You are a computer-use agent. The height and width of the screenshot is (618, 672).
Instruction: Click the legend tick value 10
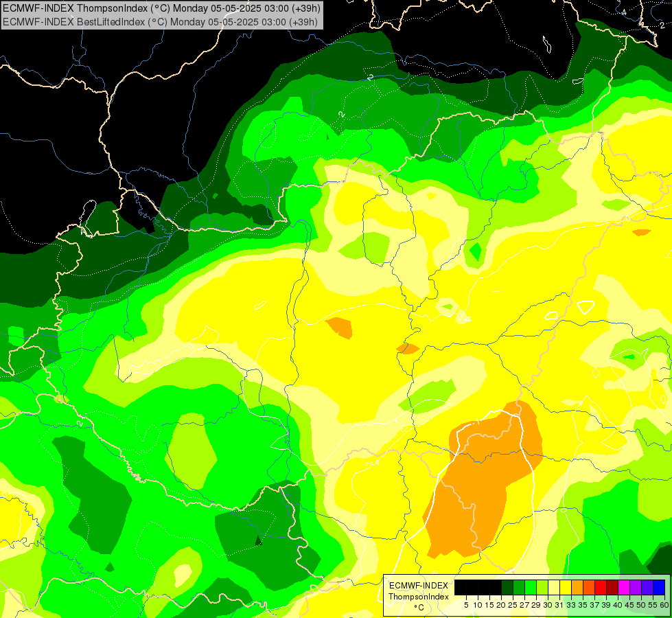click(x=478, y=605)
